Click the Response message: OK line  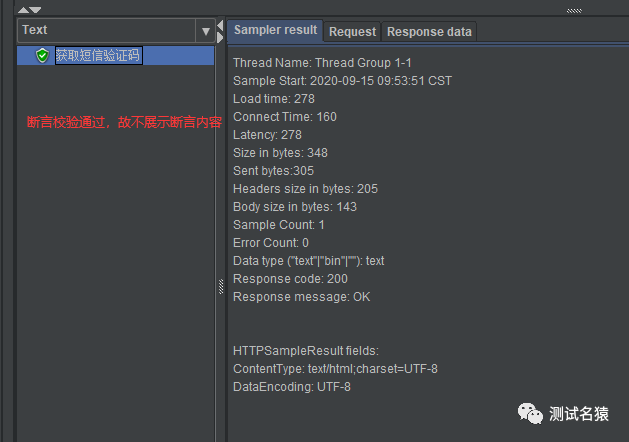click(302, 297)
